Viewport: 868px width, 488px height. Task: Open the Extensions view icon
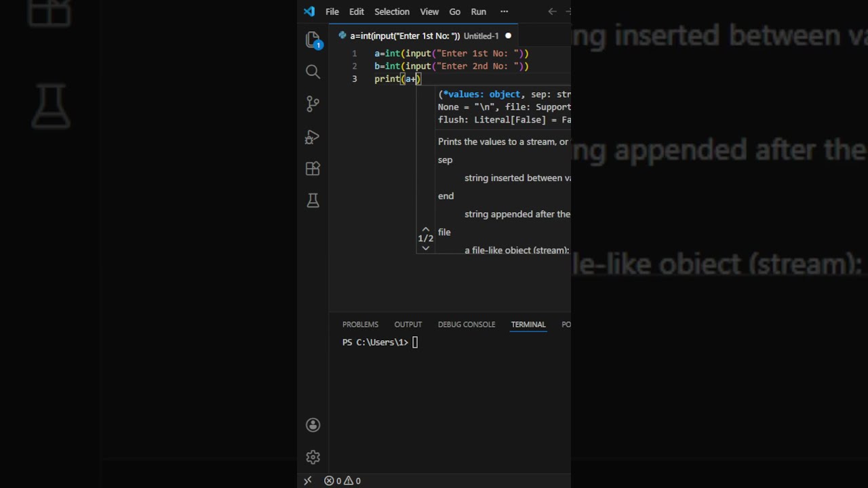click(x=313, y=169)
